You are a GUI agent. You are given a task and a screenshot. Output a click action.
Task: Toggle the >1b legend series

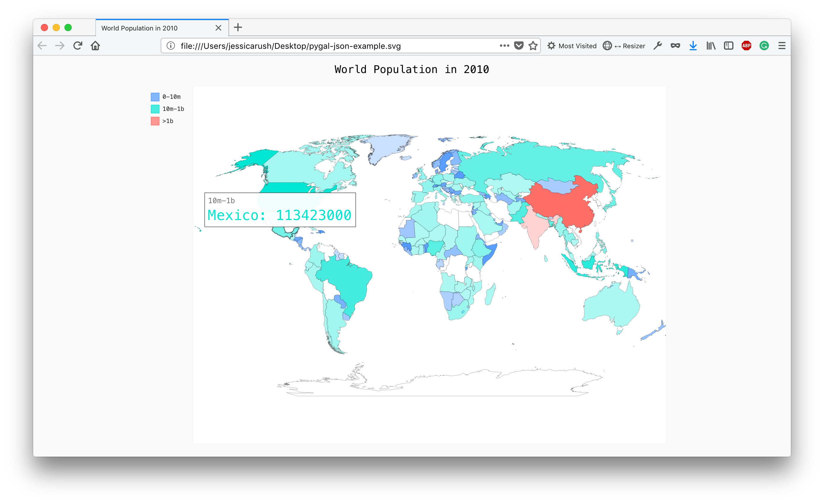point(155,121)
